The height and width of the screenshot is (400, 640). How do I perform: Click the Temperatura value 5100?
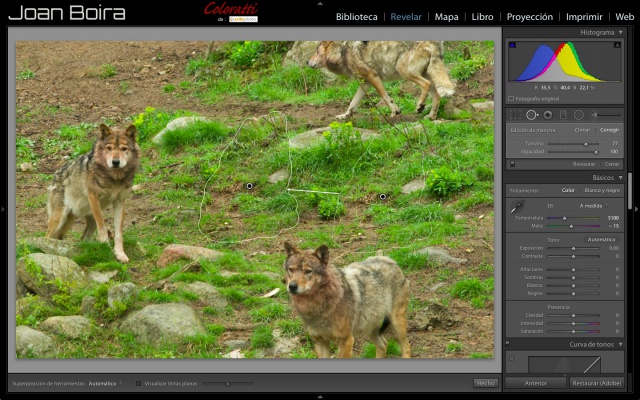click(613, 218)
